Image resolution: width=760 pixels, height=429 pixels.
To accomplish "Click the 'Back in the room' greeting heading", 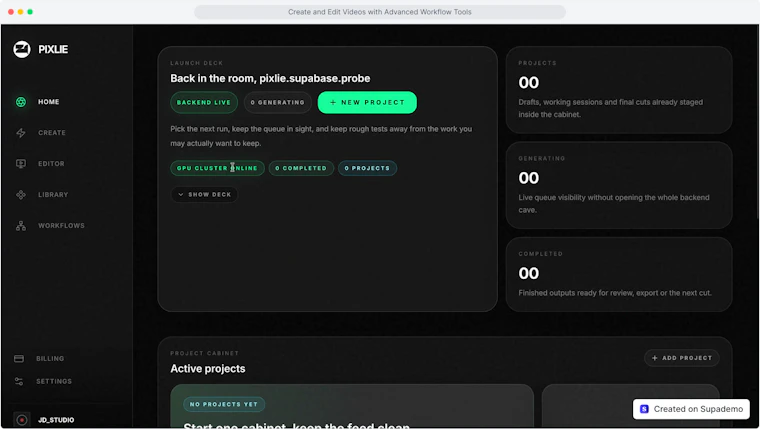I will [270, 78].
